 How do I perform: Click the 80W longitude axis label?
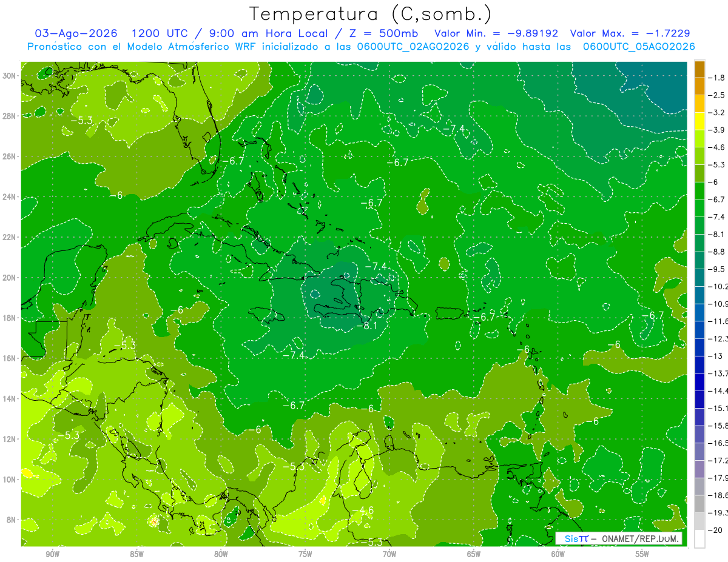pos(221,554)
